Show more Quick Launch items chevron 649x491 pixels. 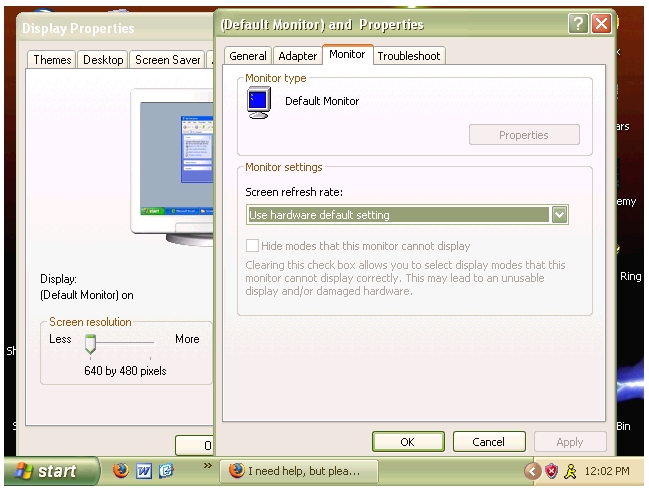[x=208, y=466]
